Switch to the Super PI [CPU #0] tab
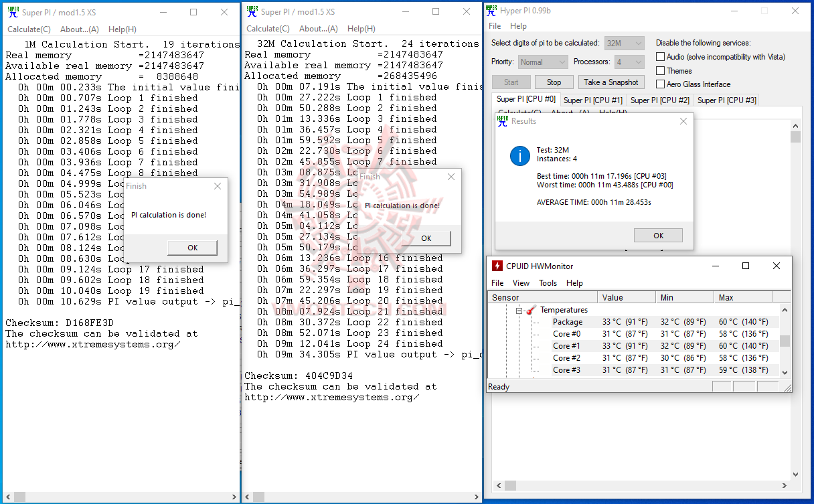Image resolution: width=814 pixels, height=504 pixels. tap(525, 99)
